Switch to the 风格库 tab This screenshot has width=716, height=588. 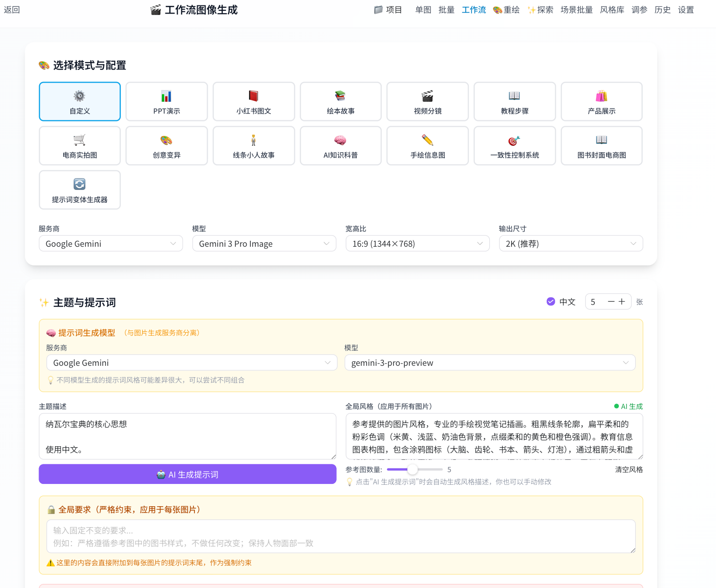pos(612,10)
